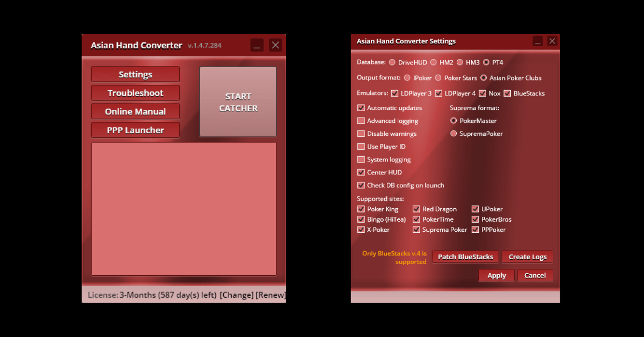Click the 'Supported sites:' label

tap(380, 199)
